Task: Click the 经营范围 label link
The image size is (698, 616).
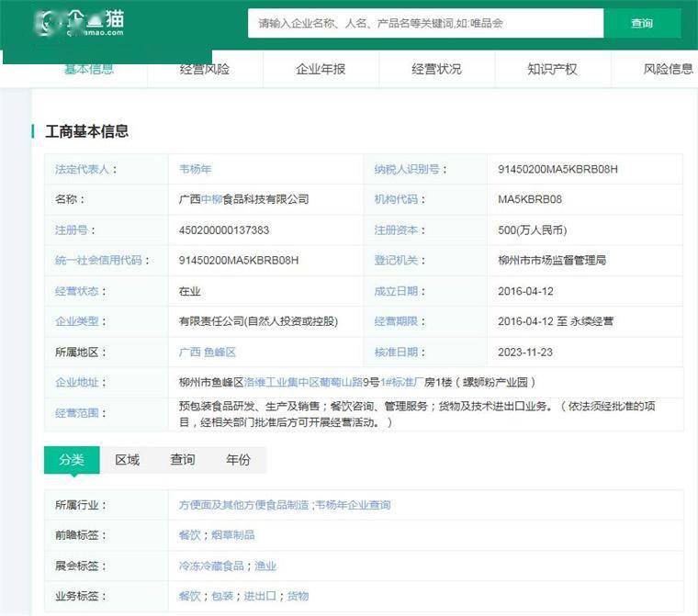Action: pos(76,413)
